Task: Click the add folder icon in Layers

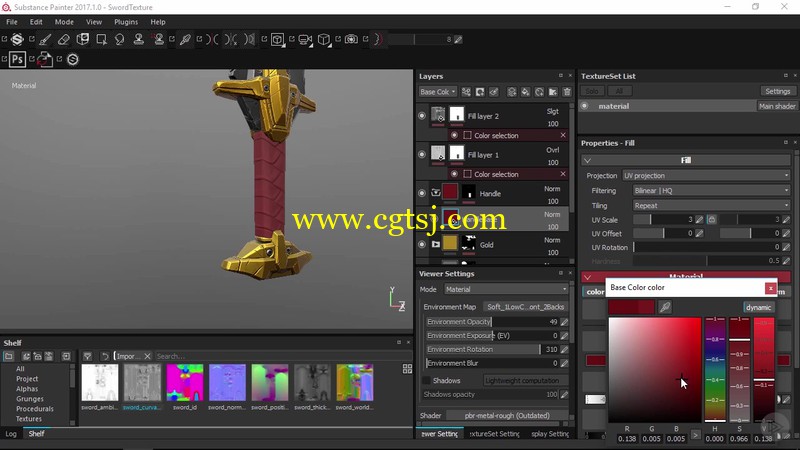Action: click(x=553, y=92)
